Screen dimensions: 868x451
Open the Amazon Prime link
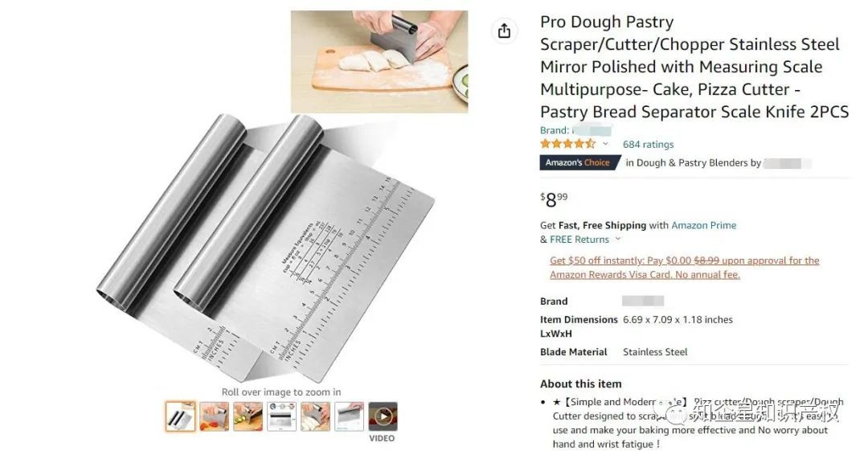tap(703, 225)
